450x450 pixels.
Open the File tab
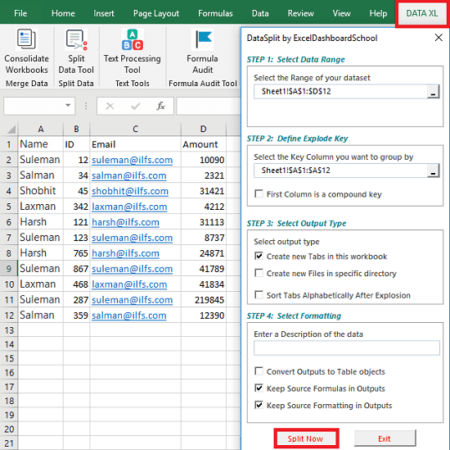click(x=20, y=13)
